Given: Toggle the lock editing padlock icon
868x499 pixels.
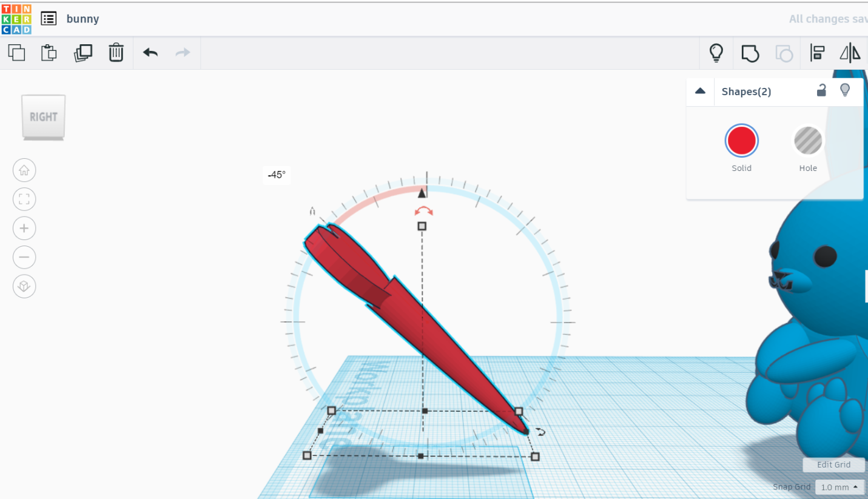Looking at the screenshot, I should coord(821,91).
